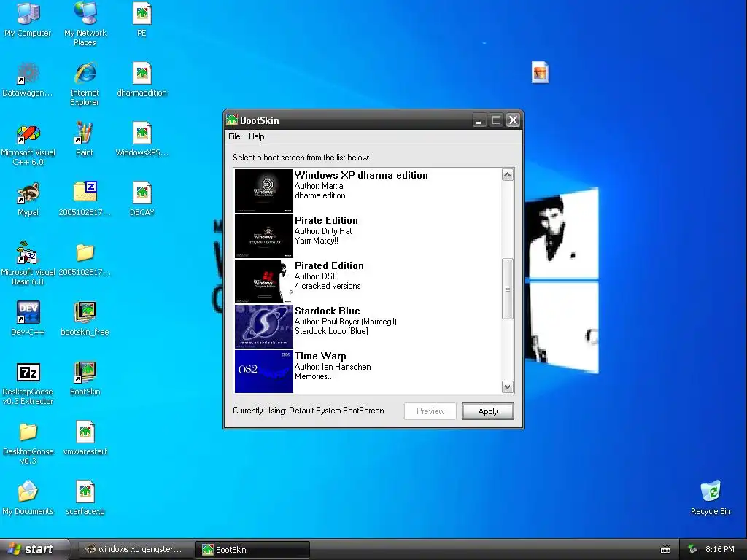Click the 'Pirate Edition' title text

pyautogui.click(x=326, y=220)
